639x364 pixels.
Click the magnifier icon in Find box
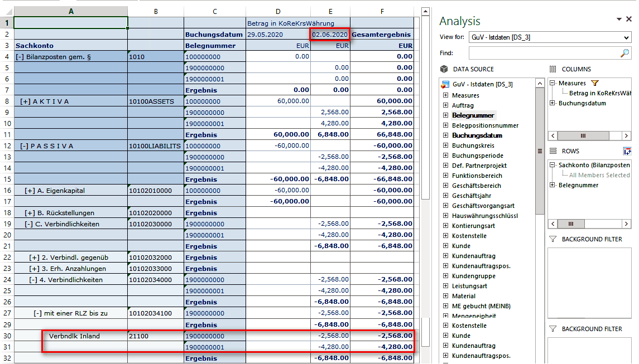tap(624, 54)
